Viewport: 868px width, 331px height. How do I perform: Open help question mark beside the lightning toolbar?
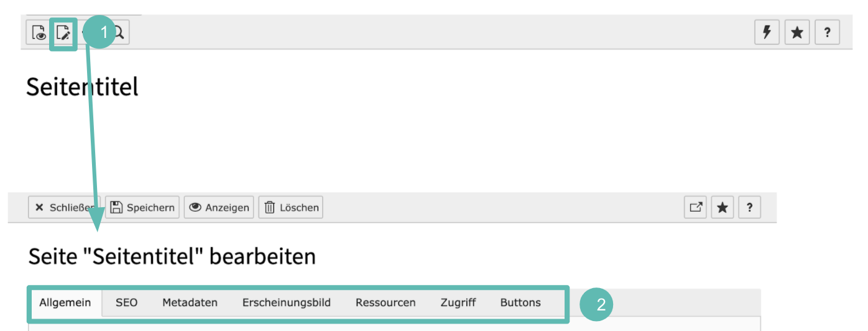pyautogui.click(x=827, y=33)
